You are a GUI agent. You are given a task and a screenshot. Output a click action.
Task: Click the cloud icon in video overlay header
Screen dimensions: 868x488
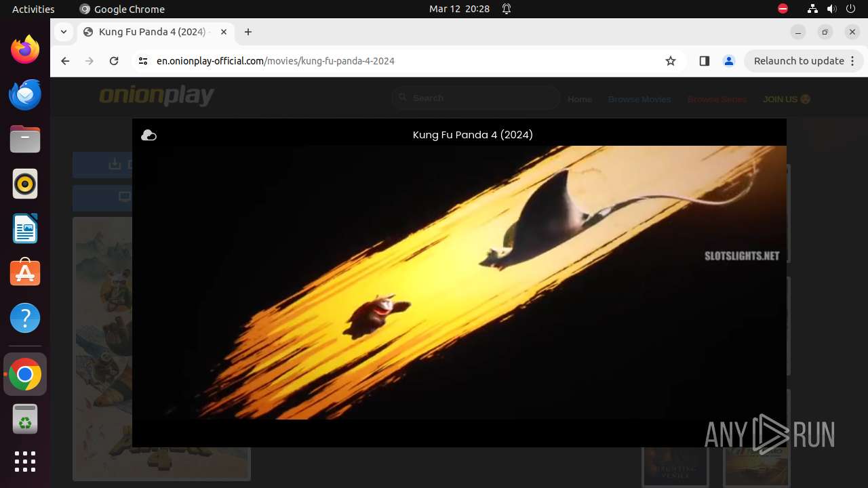coord(149,136)
